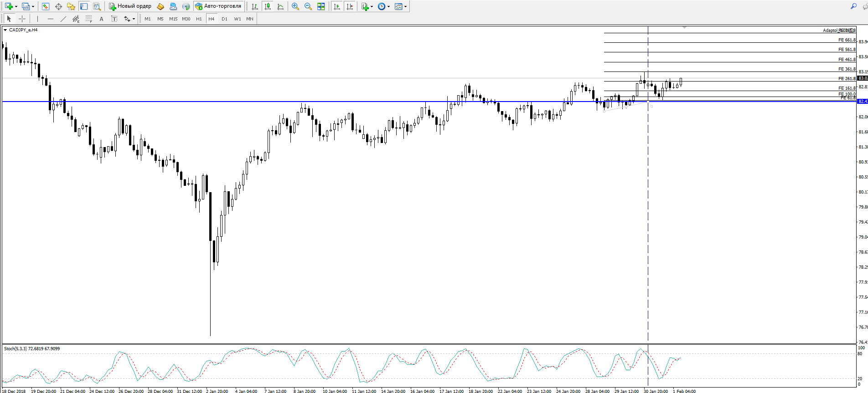The image size is (868, 393).
Task: Switch to the M30 timeframe
Action: tap(186, 19)
